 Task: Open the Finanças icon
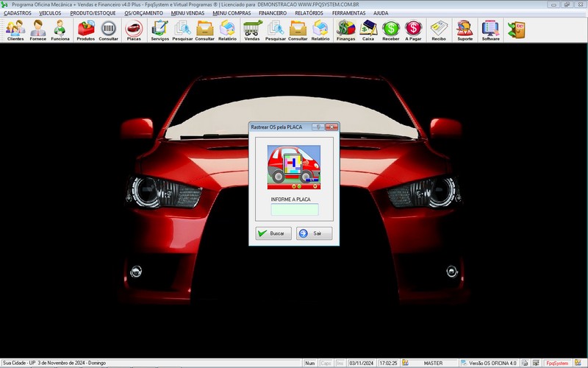point(345,30)
